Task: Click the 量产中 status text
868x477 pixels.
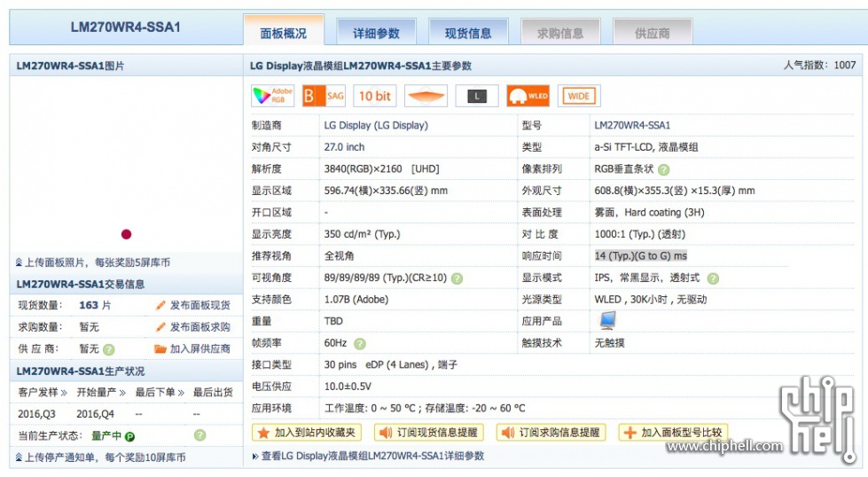Action: point(106,435)
